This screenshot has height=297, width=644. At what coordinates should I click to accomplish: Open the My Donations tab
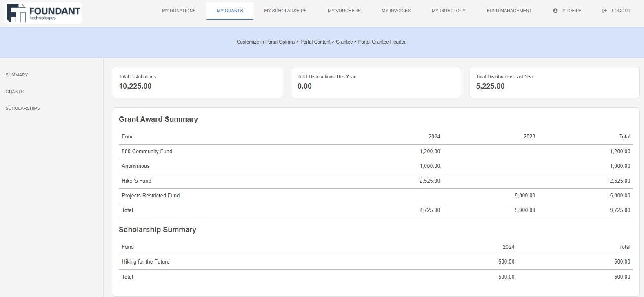(179, 11)
